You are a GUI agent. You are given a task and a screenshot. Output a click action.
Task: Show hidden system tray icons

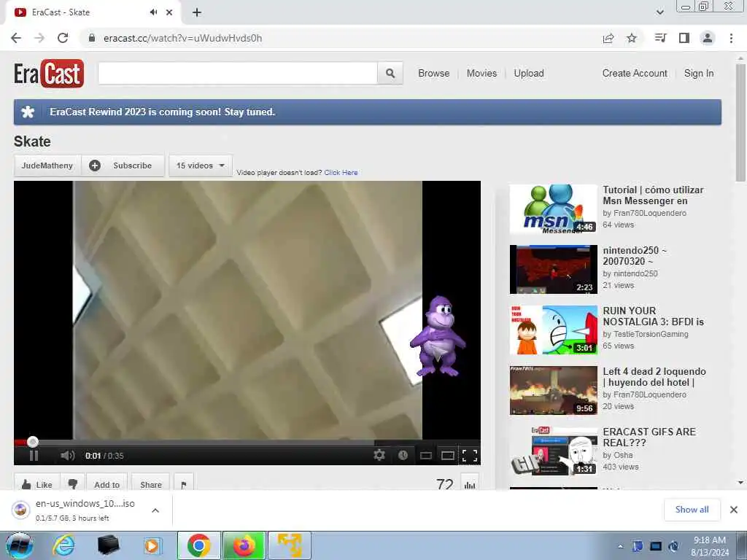(620, 547)
